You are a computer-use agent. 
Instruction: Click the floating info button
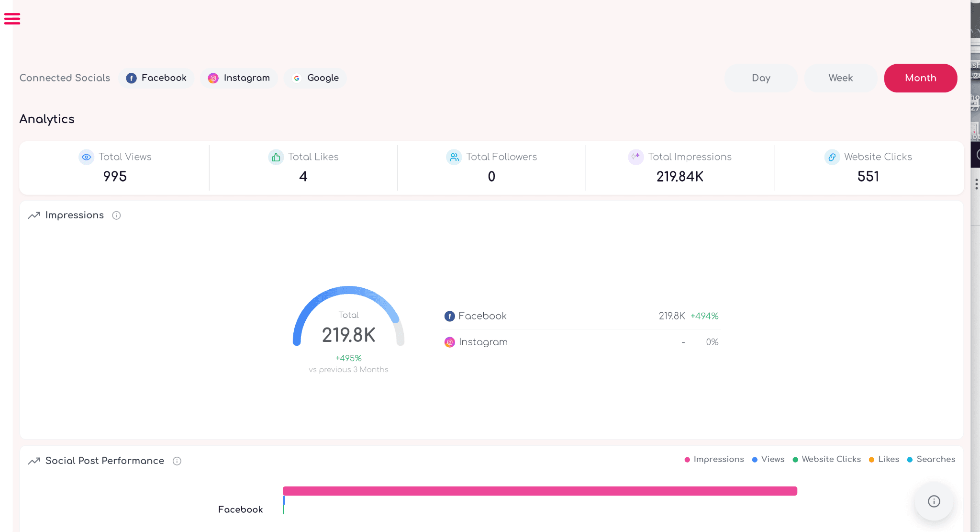(934, 501)
